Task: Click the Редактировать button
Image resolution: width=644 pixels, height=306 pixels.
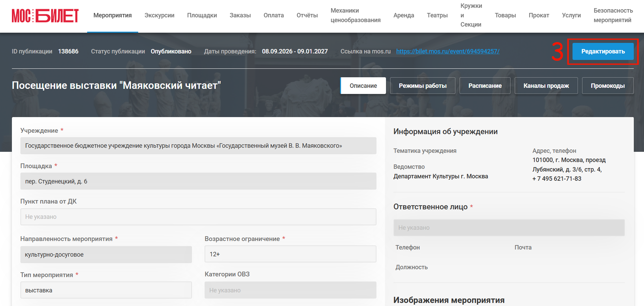Action: (x=603, y=51)
